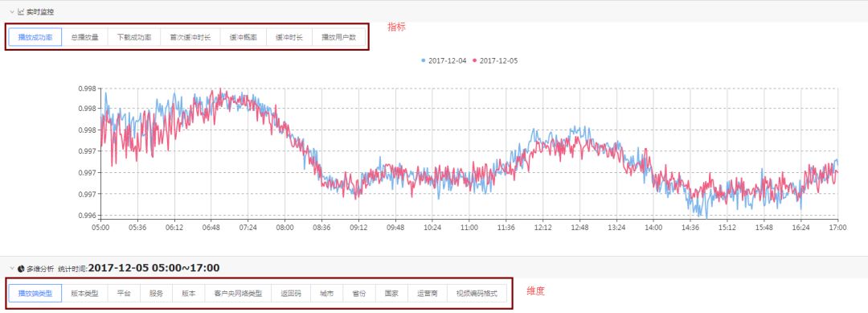
Task: Select the 视频编码格式 dimension tab
Action: (477, 294)
